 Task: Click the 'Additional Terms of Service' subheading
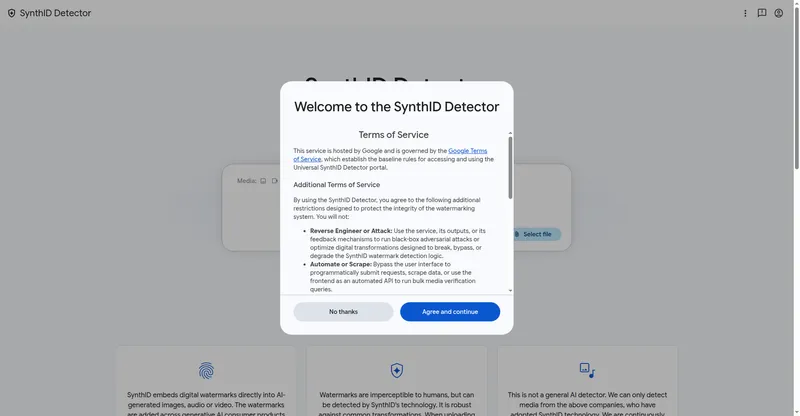[337, 185]
